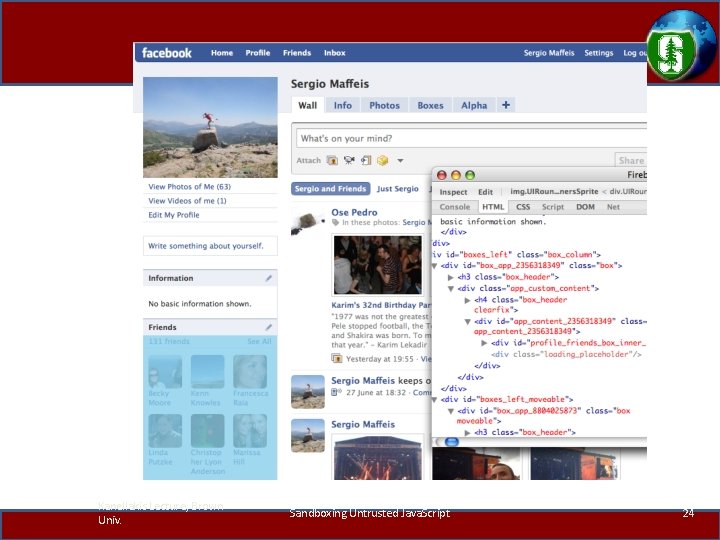Click Firebug Inspect button

tap(453, 192)
